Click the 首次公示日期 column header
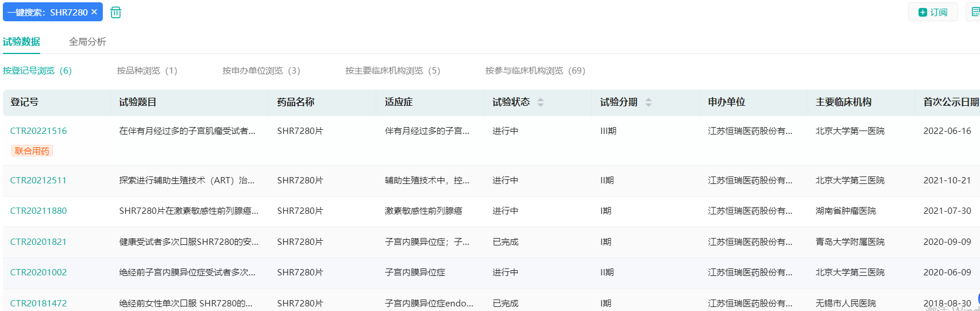The image size is (980, 311). click(950, 102)
